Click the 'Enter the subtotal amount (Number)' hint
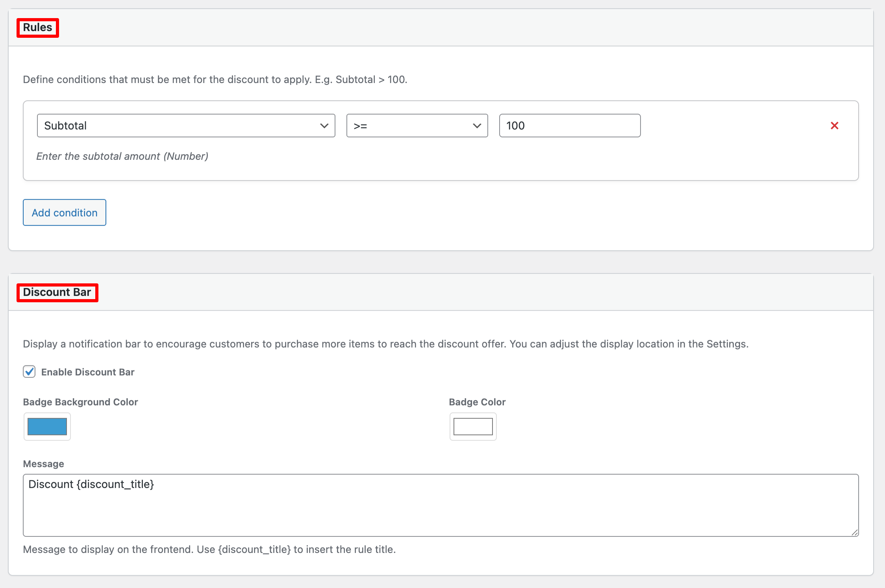The width and height of the screenshot is (885, 588). 122,156
